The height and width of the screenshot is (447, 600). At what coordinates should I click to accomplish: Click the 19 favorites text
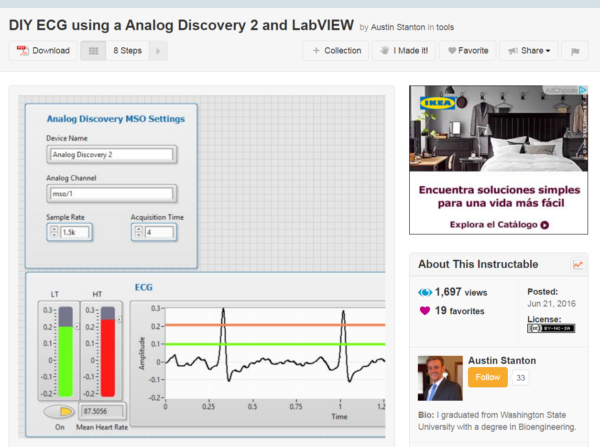coord(460,311)
